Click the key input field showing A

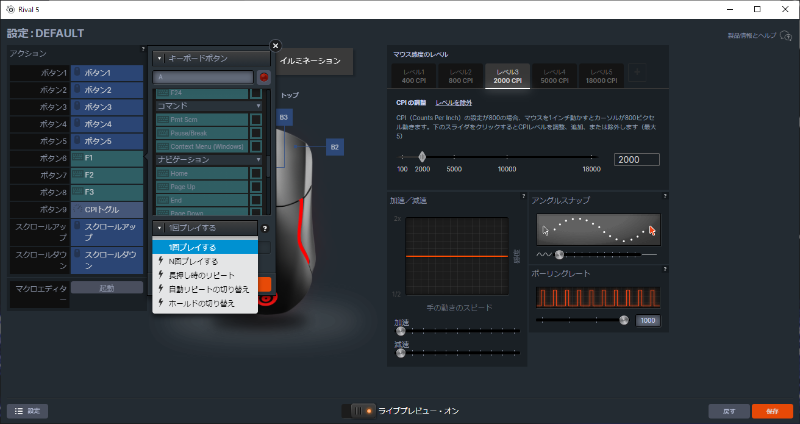(x=203, y=77)
